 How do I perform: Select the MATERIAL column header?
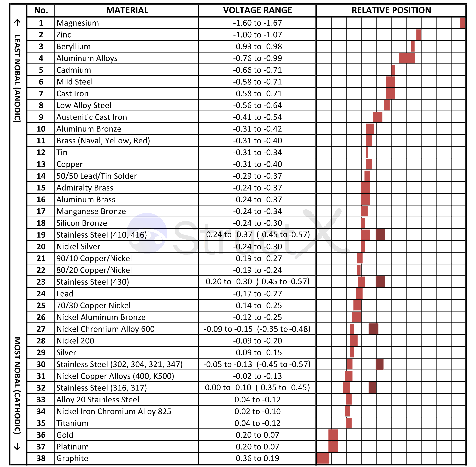[x=127, y=10]
